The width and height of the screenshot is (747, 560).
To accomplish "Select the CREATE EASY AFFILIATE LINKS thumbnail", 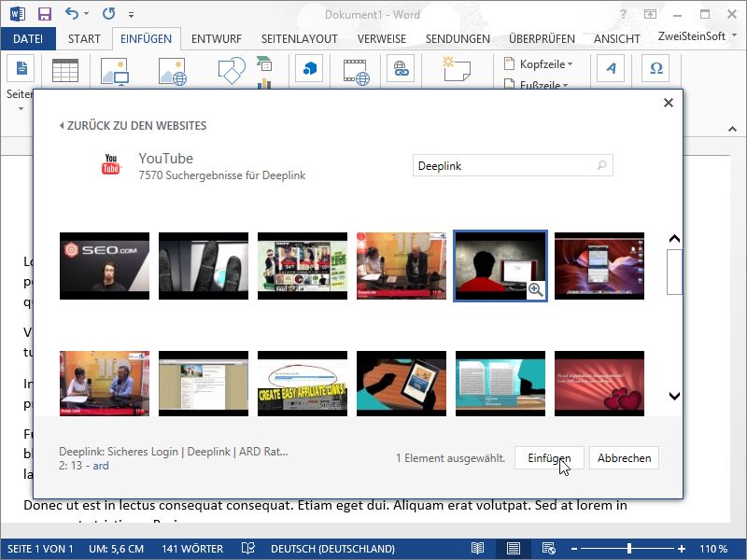I will 303,384.
